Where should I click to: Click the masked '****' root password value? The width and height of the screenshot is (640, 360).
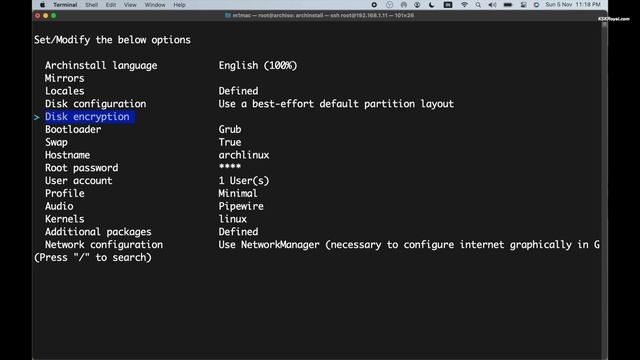(230, 167)
